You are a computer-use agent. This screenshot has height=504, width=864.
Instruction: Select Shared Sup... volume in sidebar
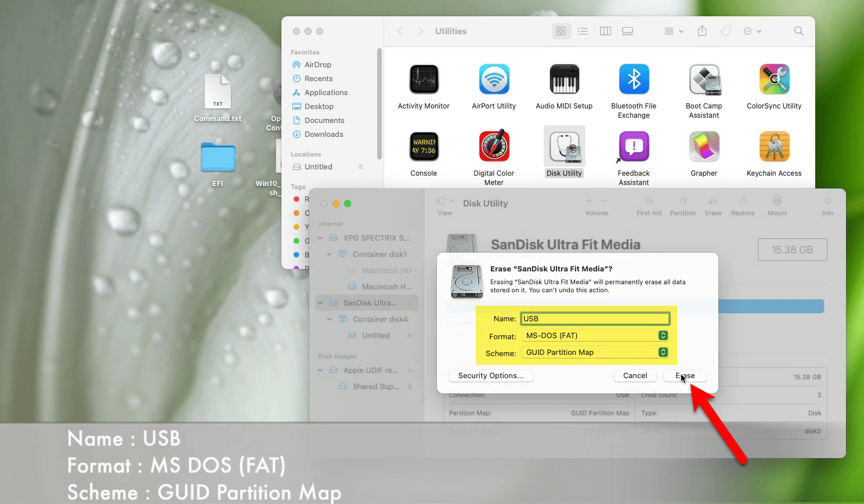tap(376, 386)
